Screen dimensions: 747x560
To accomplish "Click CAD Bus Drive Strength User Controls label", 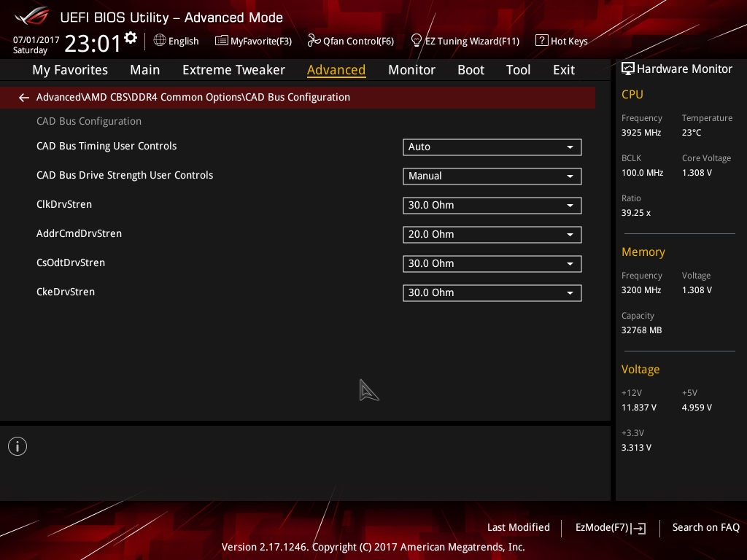I will click(125, 175).
